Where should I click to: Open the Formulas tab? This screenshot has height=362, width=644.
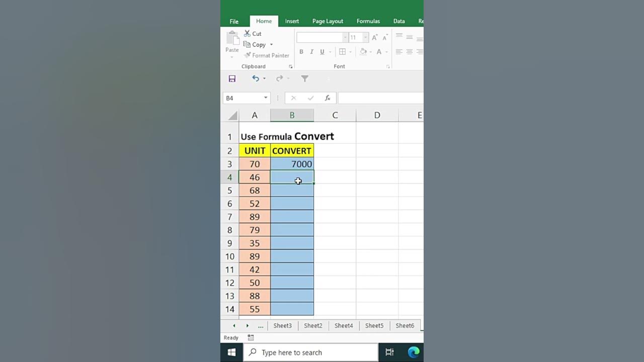(368, 21)
